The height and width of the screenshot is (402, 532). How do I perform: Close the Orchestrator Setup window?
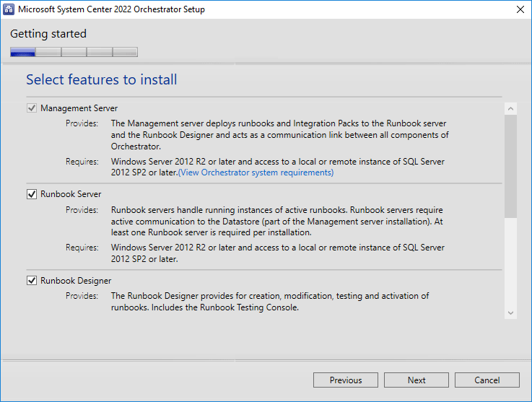click(520, 9)
